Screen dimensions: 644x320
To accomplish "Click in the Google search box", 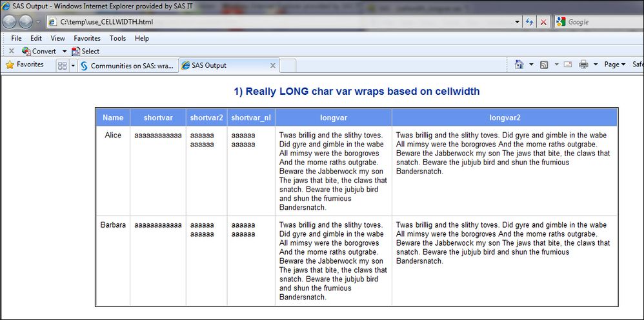I will click(x=600, y=22).
